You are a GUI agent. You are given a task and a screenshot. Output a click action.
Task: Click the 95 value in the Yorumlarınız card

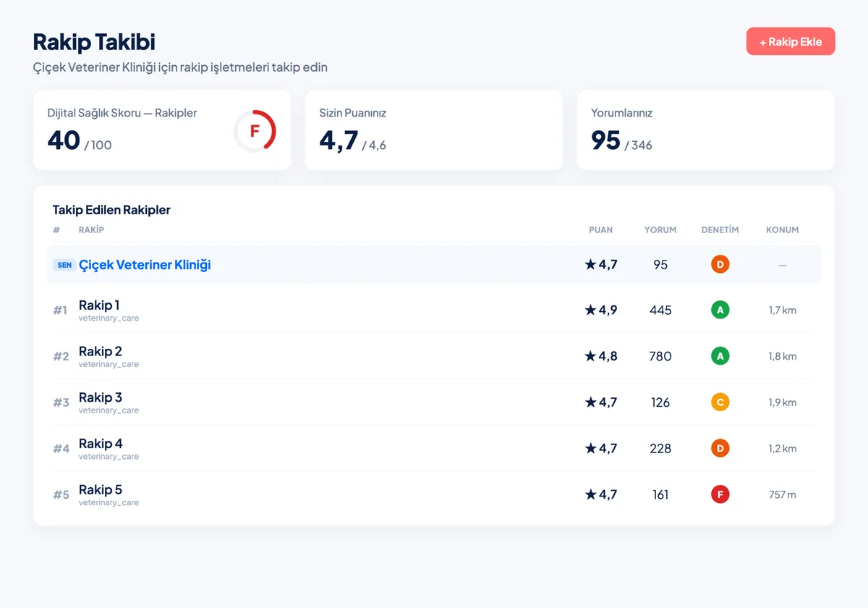pyautogui.click(x=605, y=140)
